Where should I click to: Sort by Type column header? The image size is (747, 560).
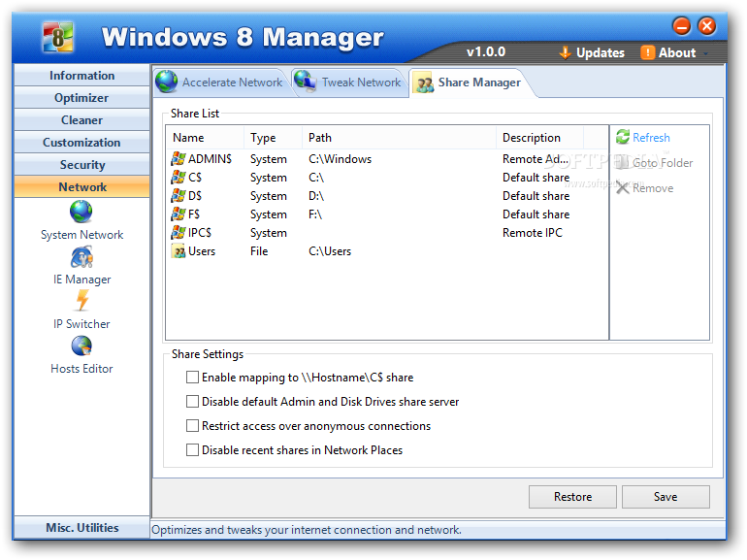(273, 138)
